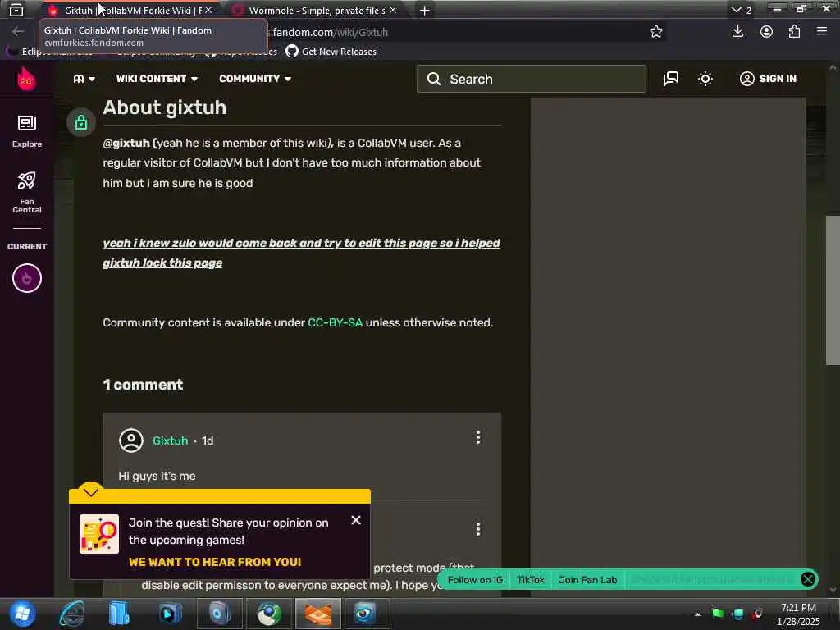Click the 1 comment heading
This screenshot has width=840, height=630.
pos(143,385)
